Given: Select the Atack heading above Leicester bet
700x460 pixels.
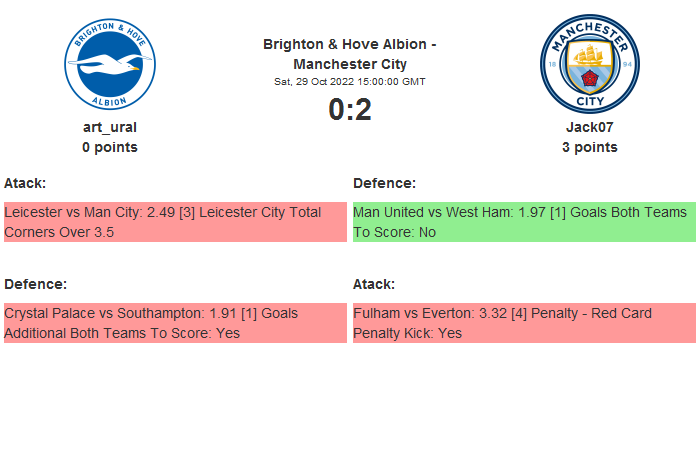Looking at the screenshot, I should [25, 183].
